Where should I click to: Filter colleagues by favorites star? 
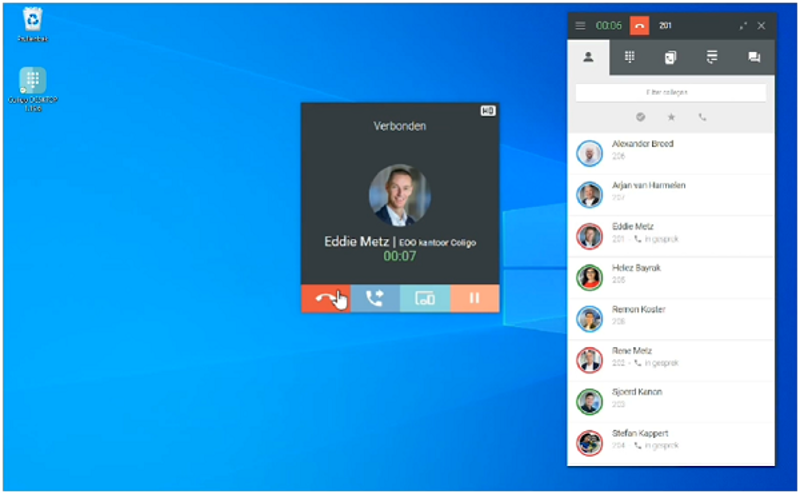pos(671,117)
